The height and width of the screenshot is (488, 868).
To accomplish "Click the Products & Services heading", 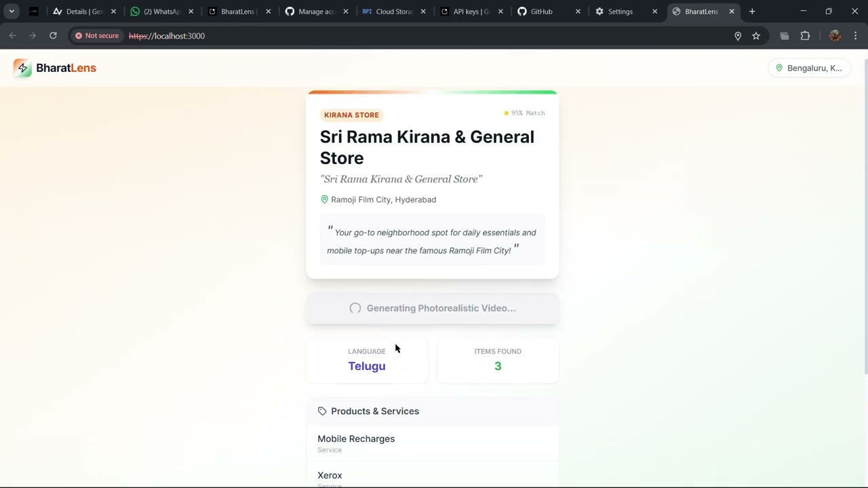I will click(x=375, y=411).
